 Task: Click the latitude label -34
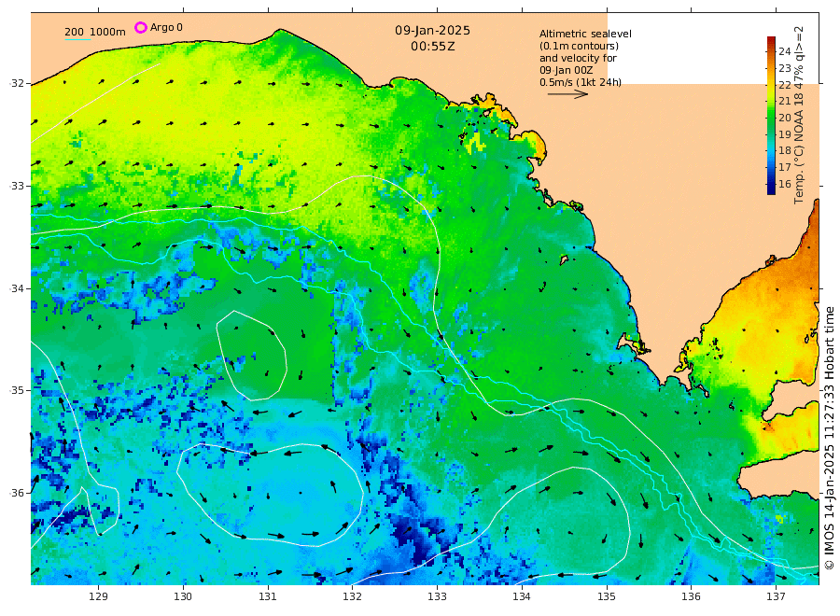17,288
